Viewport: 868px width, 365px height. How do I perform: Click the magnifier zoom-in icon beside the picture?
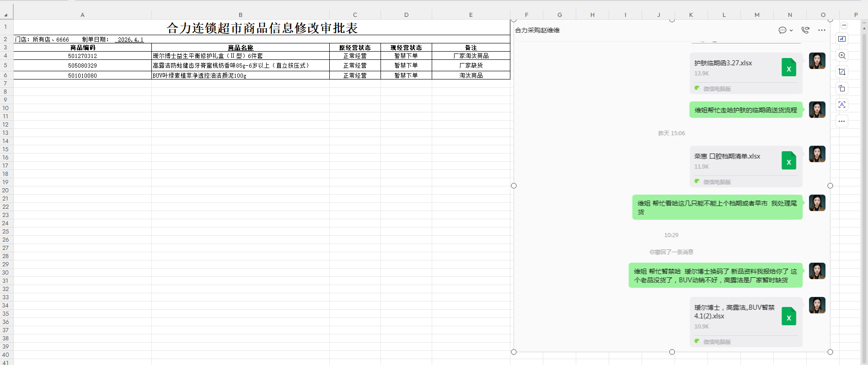click(x=842, y=56)
